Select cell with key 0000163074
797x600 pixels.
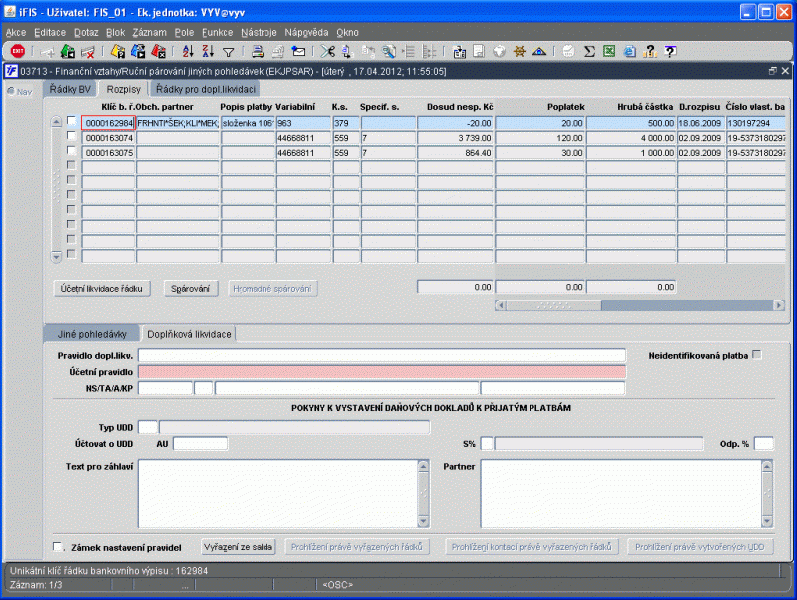click(x=108, y=138)
